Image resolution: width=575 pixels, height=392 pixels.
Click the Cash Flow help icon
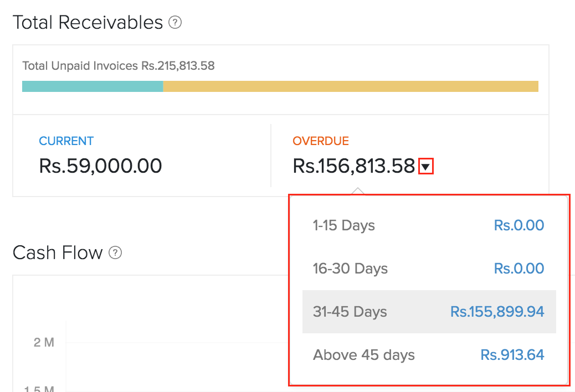[x=115, y=253]
